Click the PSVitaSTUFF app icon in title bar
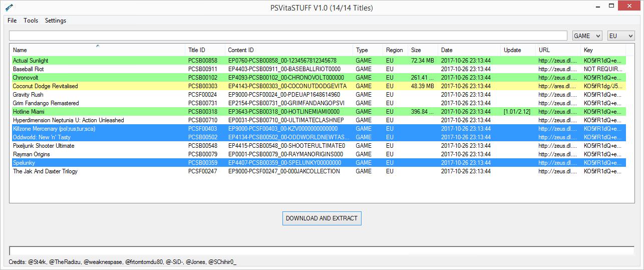 (x=9, y=8)
